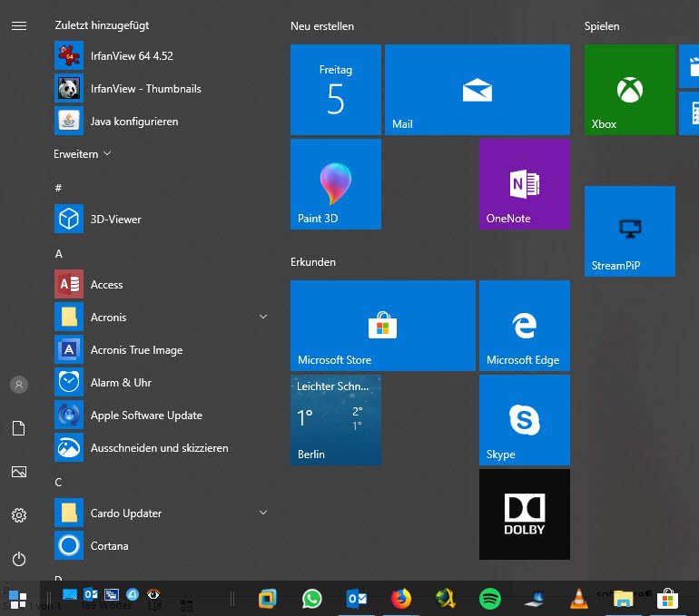Open the Berlin weather tile
Image resolution: width=699 pixels, height=616 pixels.
[x=335, y=420]
